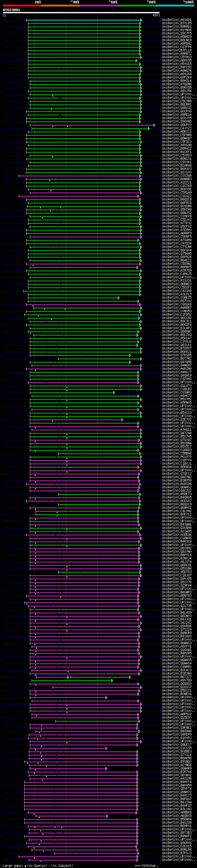Select the UniRef100_Q9LPY0 label
Viewport: 197px width, 868px height.
pos(177,125)
